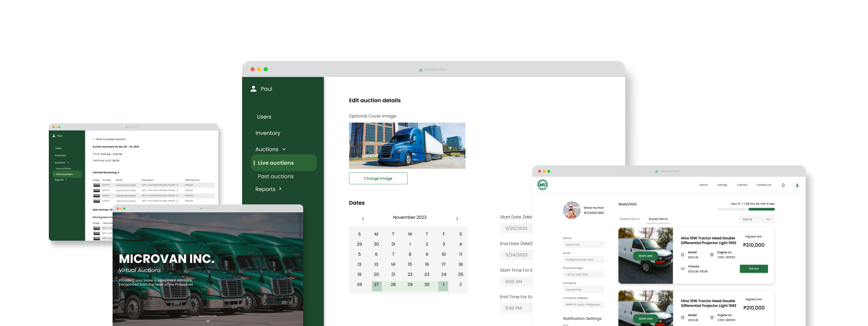Image resolution: width=868 pixels, height=326 pixels.
Task: Click the Auction Summary for Nov 20 - 24, 2023 heading
Action: pyautogui.click(x=116, y=147)
